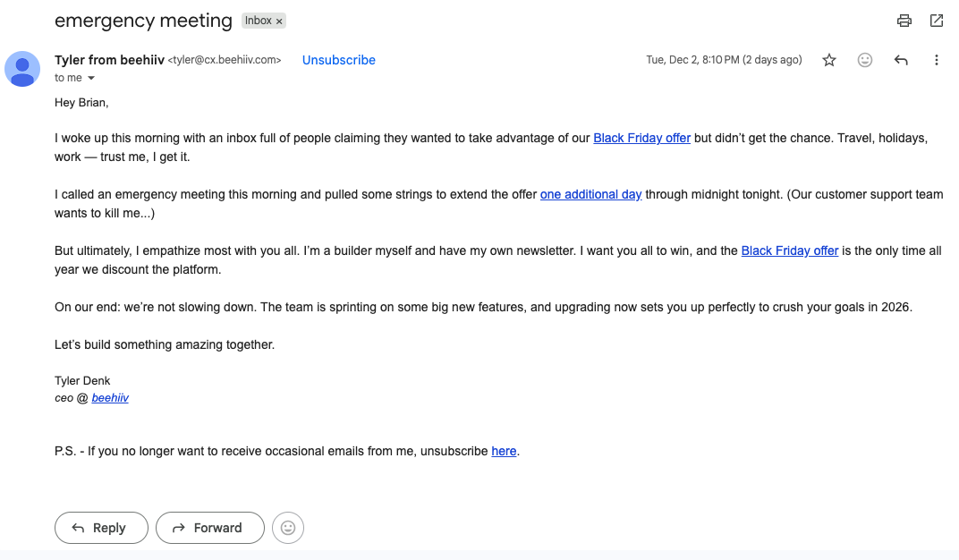The width and height of the screenshot is (959, 560).
Task: Insert emoji via smiley icon near Reply button
Action: [287, 528]
